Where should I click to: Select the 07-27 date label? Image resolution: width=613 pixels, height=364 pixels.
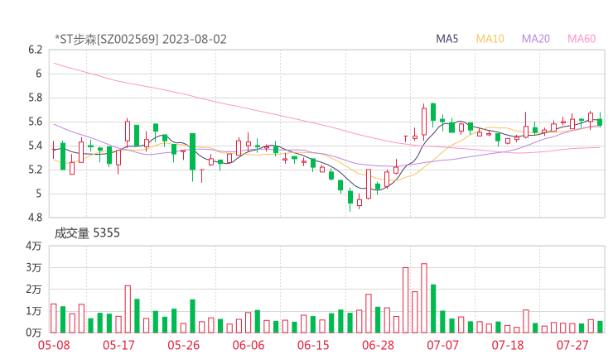[572, 345]
